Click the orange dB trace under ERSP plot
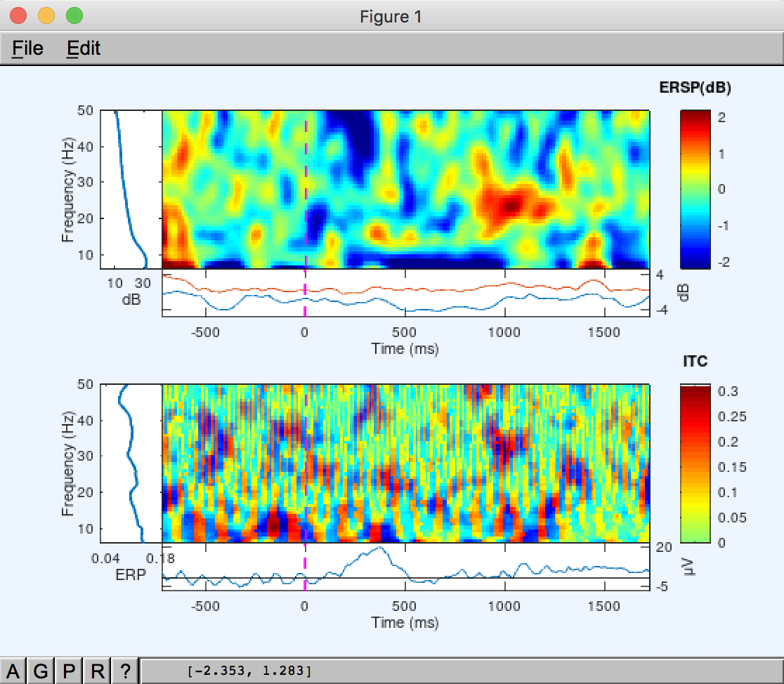The width and height of the screenshot is (784, 684). [x=422, y=287]
